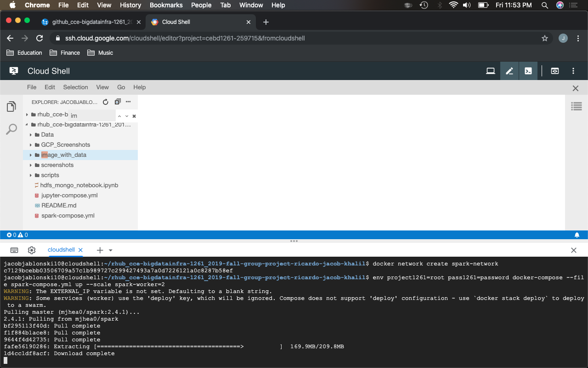Open the Chrome profile avatar J
The height and width of the screenshot is (368, 588).
pos(563,38)
